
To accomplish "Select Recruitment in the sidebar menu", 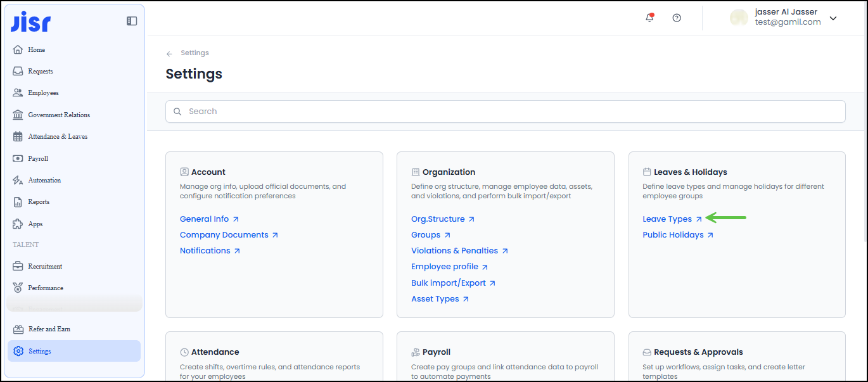I will pyautogui.click(x=45, y=266).
